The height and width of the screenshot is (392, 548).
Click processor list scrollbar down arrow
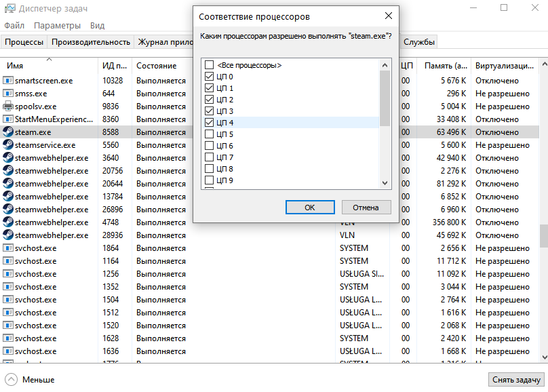click(x=385, y=182)
